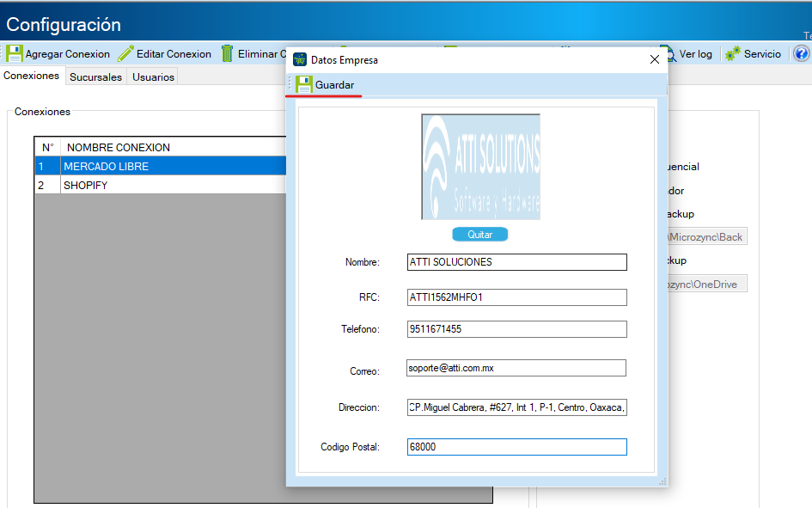Click the Guardar label in dialog toolbar
Image resolution: width=812 pixels, height=508 pixels.
(x=334, y=85)
